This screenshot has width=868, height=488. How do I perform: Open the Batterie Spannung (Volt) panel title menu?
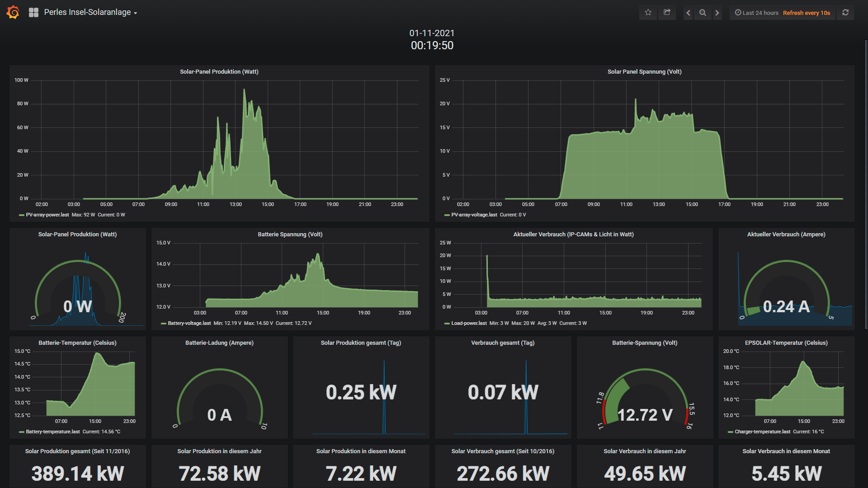290,235
